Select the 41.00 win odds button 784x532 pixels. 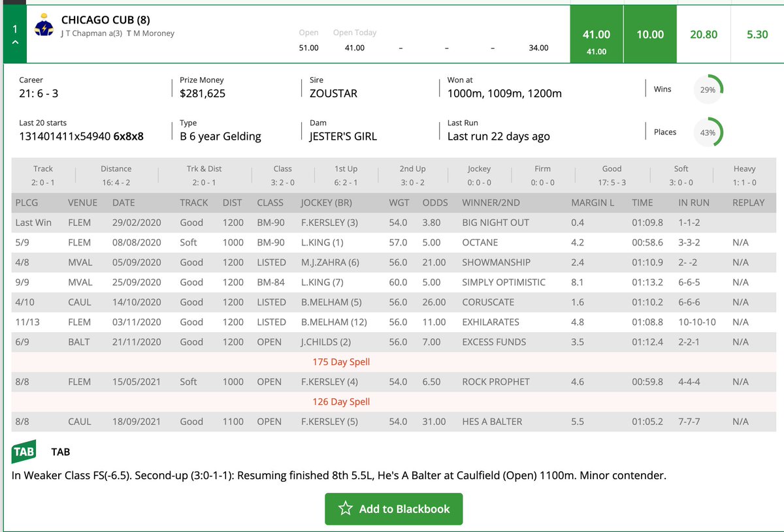tap(596, 35)
